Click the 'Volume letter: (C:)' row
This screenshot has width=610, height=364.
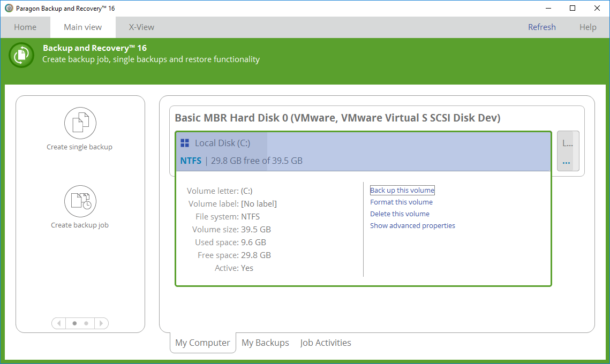220,191
